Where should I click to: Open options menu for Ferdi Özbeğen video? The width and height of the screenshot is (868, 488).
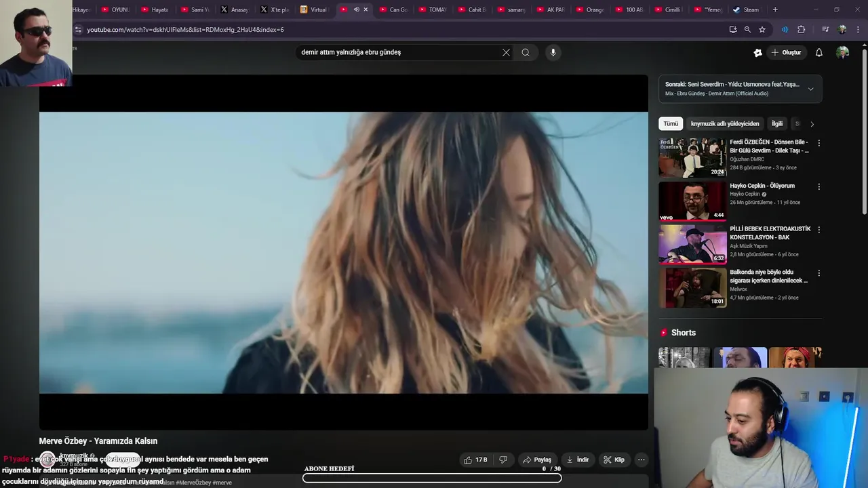point(818,143)
